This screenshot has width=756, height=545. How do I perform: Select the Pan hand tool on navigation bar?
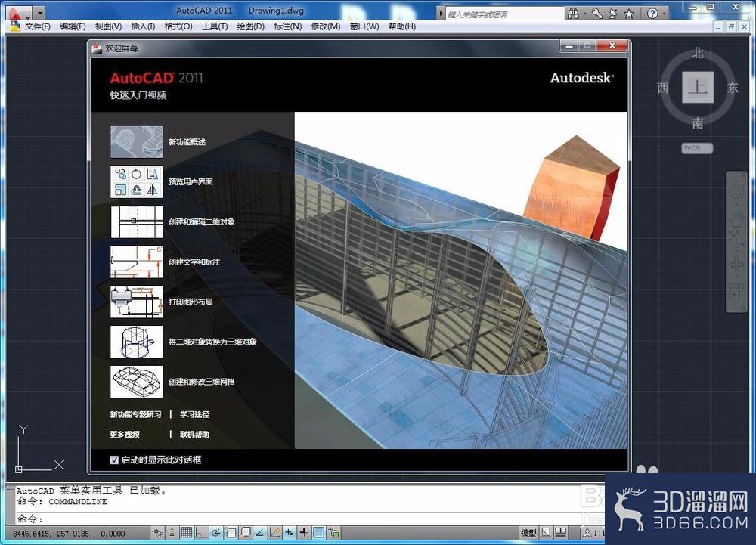pos(736,218)
